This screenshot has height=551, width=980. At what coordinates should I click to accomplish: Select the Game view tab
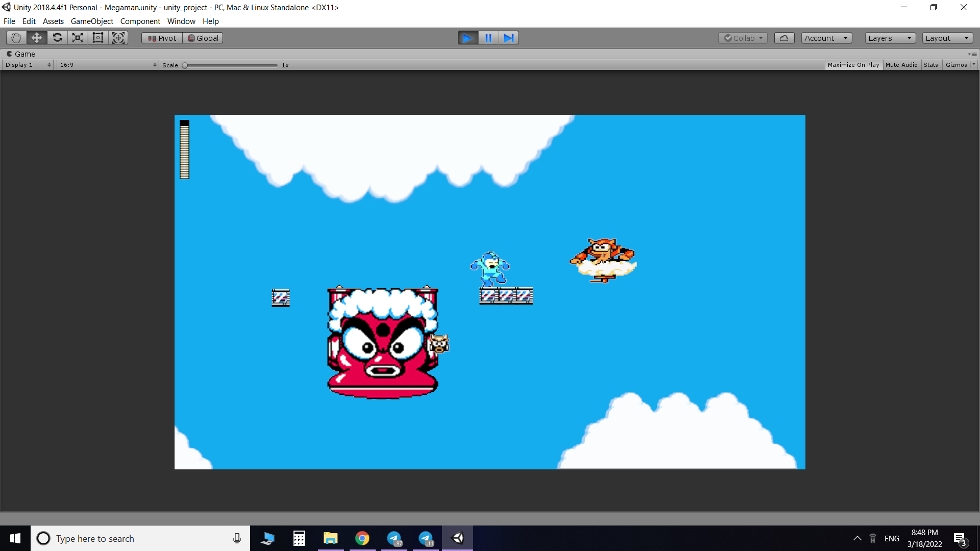pyautogui.click(x=21, y=54)
